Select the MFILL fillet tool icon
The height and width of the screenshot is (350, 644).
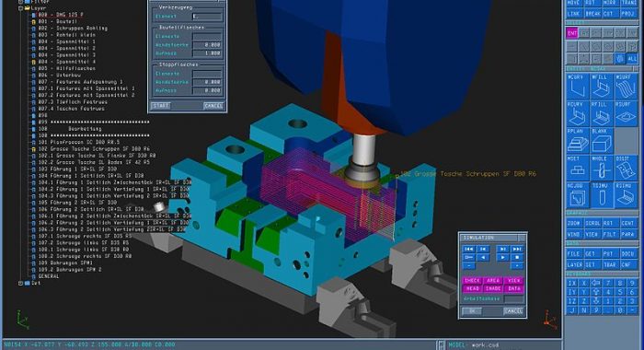pos(602,87)
